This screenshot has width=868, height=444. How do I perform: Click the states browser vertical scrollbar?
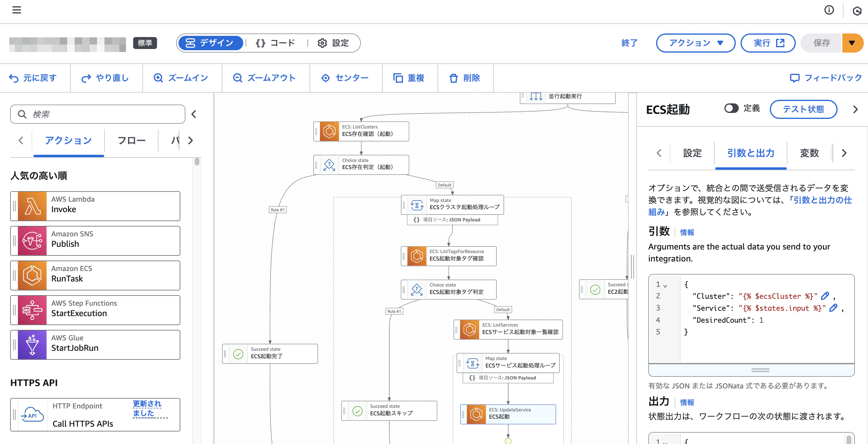click(x=197, y=162)
